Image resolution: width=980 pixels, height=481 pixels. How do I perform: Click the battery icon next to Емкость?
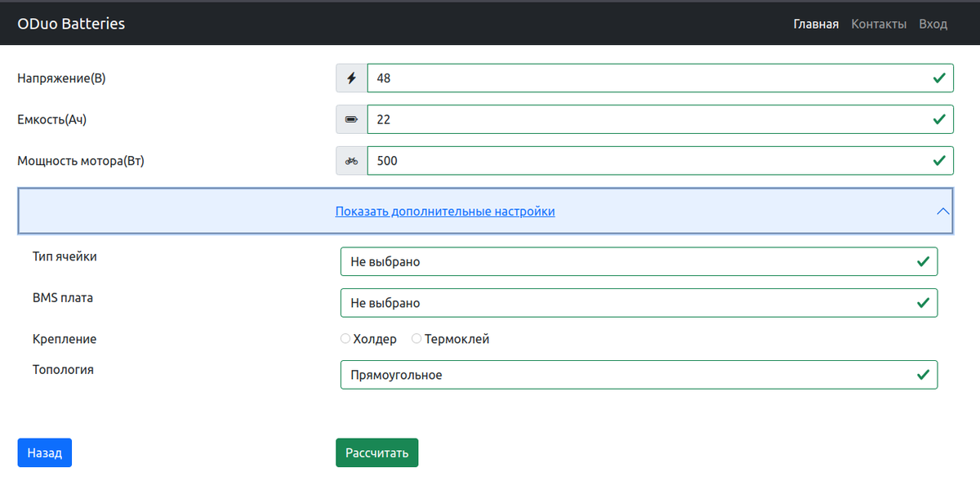coord(350,118)
